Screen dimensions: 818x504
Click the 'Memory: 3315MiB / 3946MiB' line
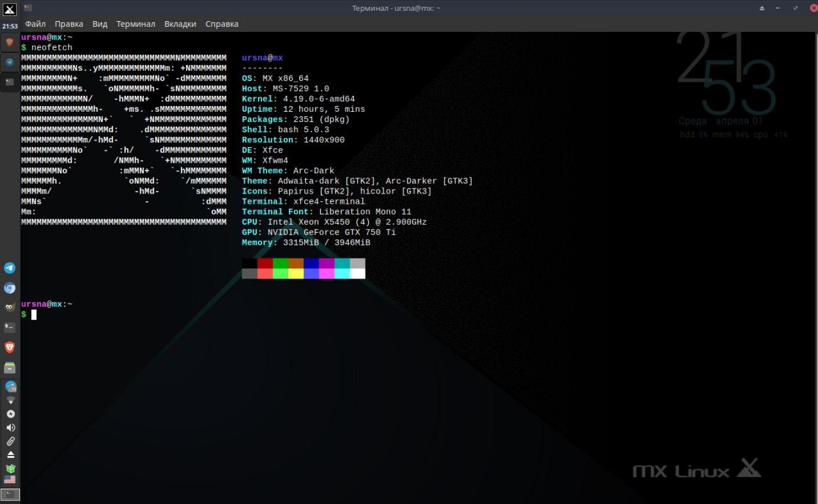[x=306, y=241]
